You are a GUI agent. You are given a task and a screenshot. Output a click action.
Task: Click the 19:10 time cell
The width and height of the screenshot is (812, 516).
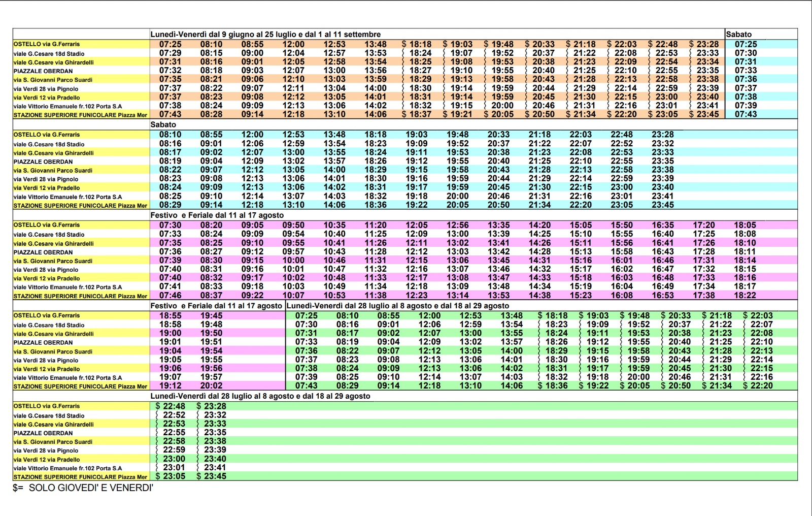[x=461, y=71]
